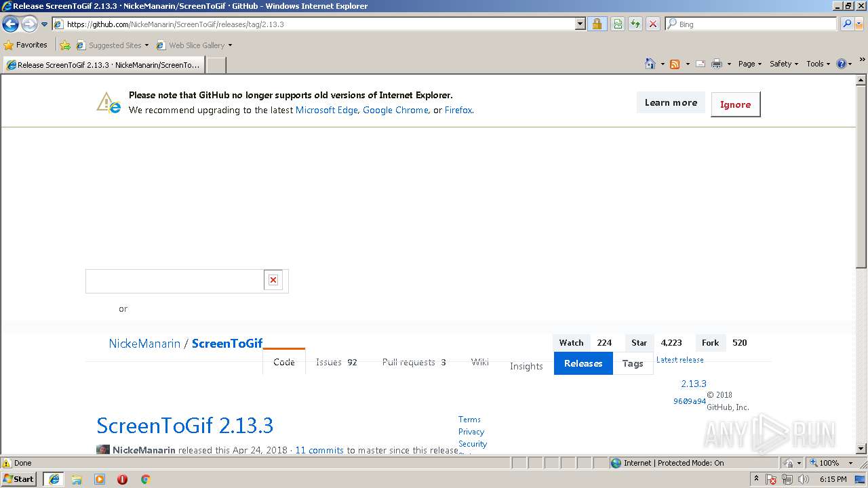Screen dimensions: 868x488
Task: Launch Windows Media Player taskbar icon
Action: [x=100, y=479]
